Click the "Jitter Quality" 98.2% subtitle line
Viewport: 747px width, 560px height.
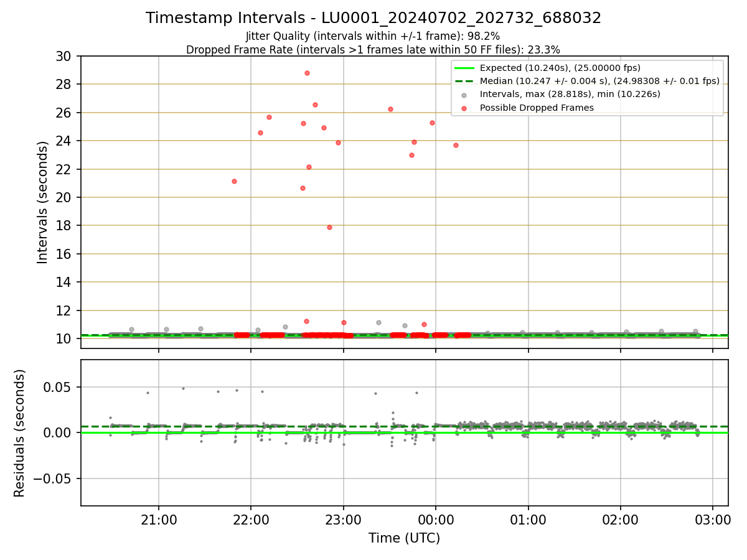[373, 37]
